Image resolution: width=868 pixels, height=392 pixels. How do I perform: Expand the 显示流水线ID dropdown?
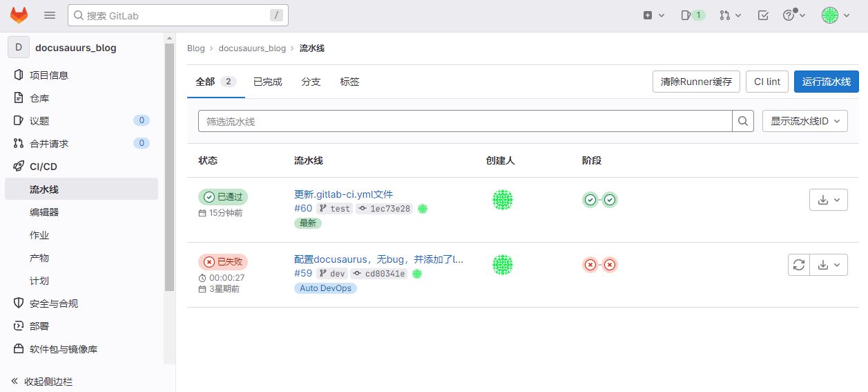(805, 121)
